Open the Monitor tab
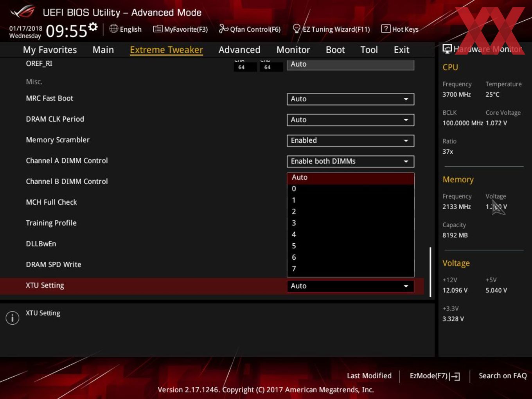 293,50
